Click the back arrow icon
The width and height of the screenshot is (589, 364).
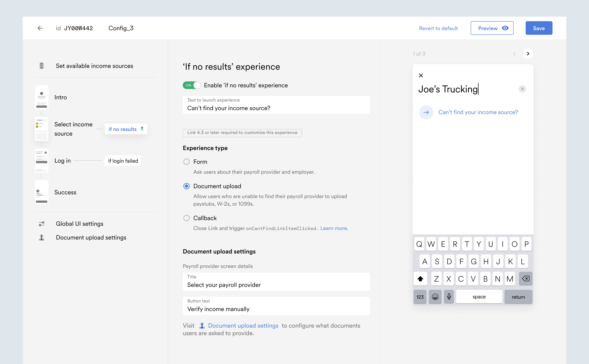click(x=40, y=28)
